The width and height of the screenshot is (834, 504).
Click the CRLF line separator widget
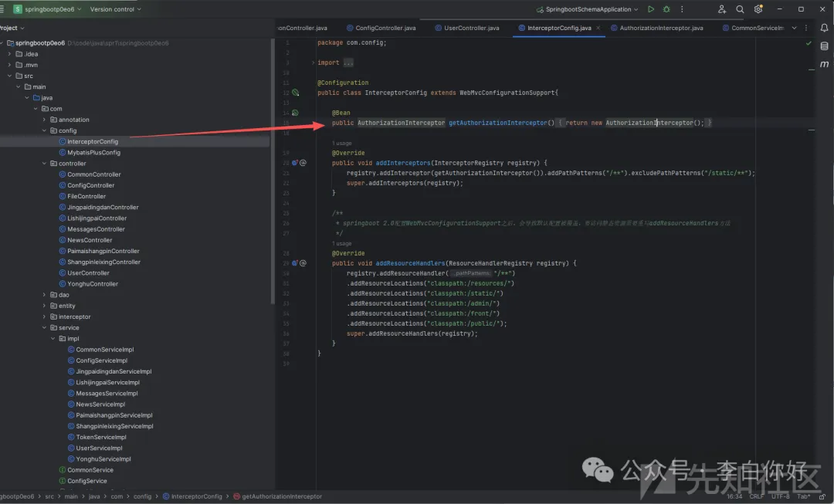756,496
